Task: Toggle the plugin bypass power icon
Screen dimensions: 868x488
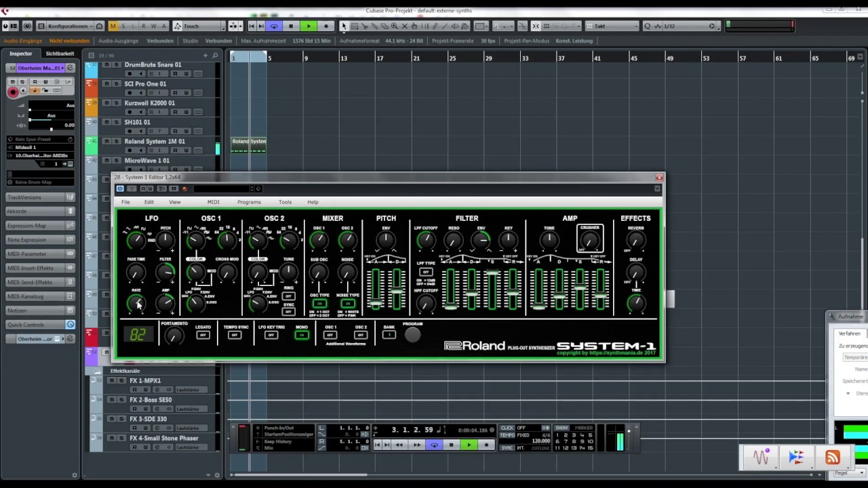Action: (x=120, y=188)
